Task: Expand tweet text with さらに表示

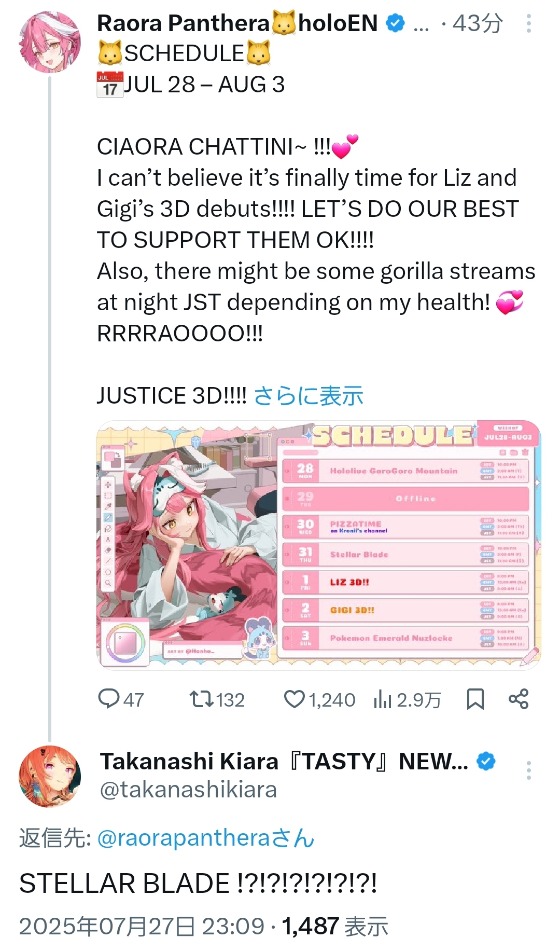Action: (309, 396)
